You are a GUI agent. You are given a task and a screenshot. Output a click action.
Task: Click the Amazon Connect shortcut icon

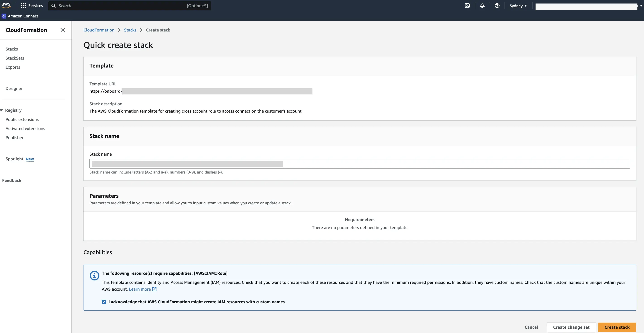click(x=4, y=16)
